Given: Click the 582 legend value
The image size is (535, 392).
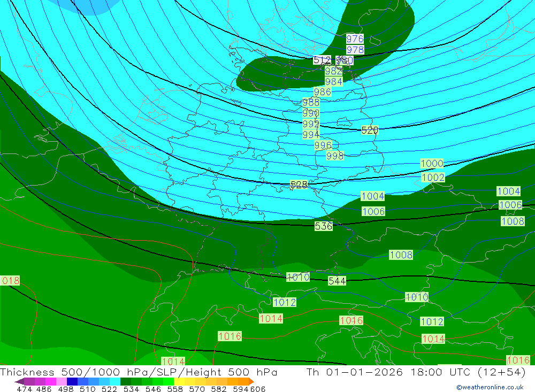Looking at the screenshot, I should 219,389.
